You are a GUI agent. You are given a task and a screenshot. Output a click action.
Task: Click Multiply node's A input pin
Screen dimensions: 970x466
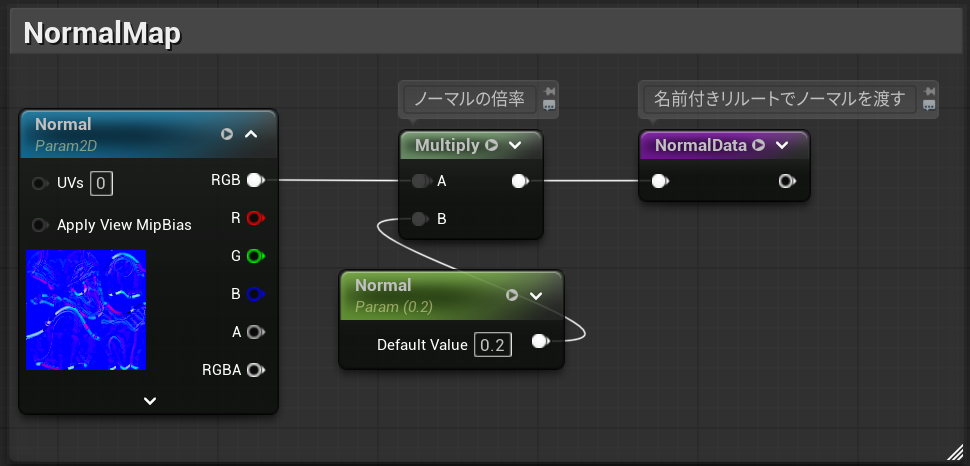click(x=421, y=181)
